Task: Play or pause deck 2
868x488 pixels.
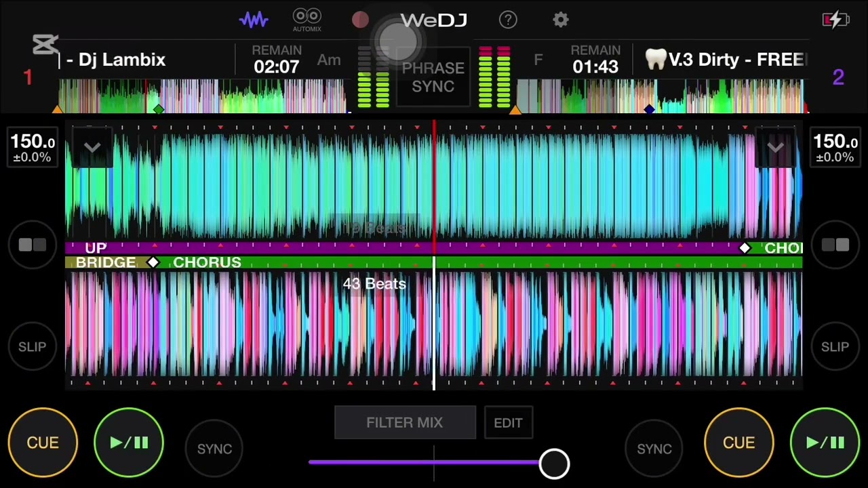Action: pos(825,443)
